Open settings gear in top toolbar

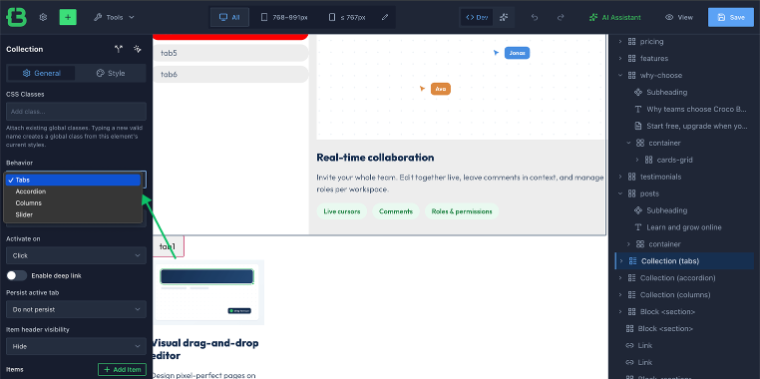(x=43, y=17)
